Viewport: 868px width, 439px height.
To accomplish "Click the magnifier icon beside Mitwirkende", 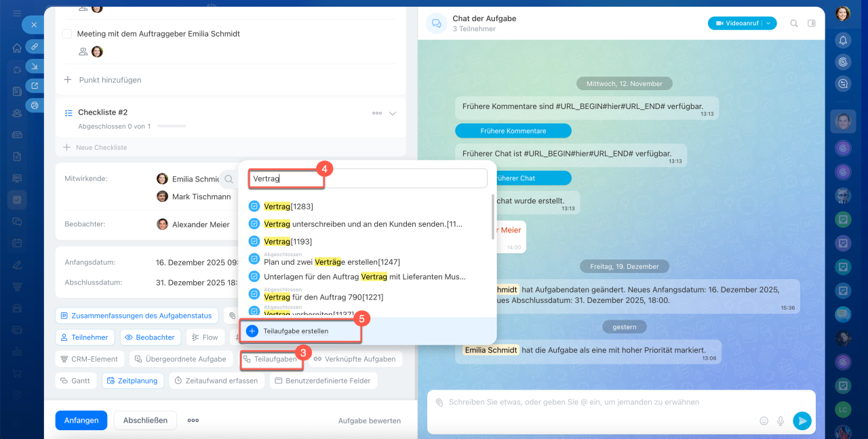I will click(229, 180).
